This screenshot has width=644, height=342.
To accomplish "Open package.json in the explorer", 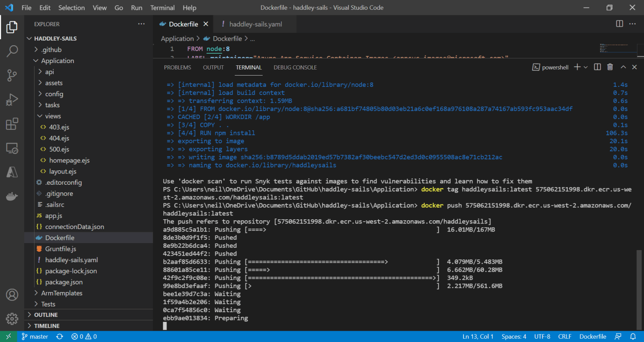I will [64, 282].
